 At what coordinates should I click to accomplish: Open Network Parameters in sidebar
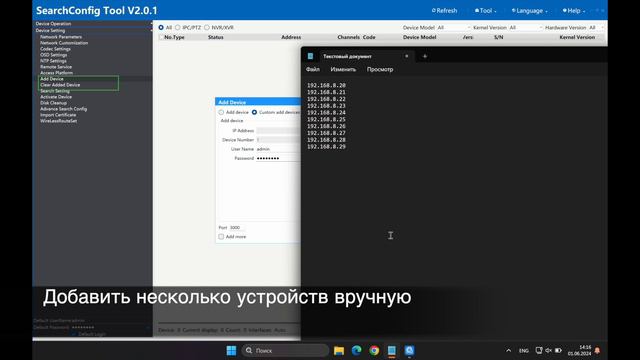(61, 37)
